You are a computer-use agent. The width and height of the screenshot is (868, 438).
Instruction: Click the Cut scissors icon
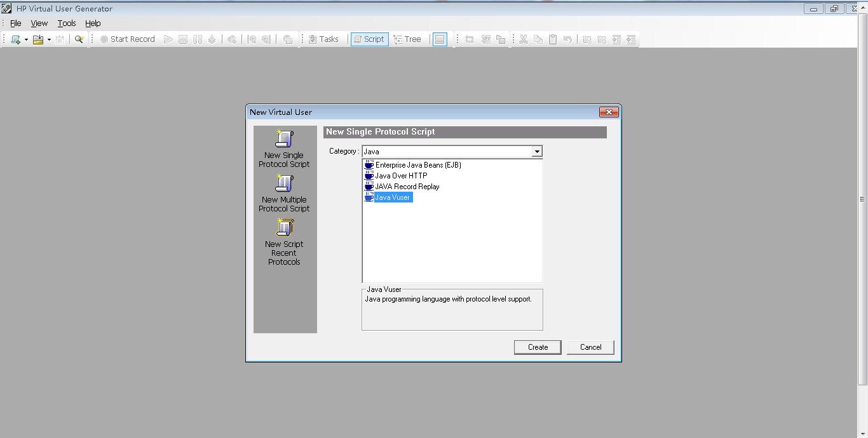click(524, 39)
